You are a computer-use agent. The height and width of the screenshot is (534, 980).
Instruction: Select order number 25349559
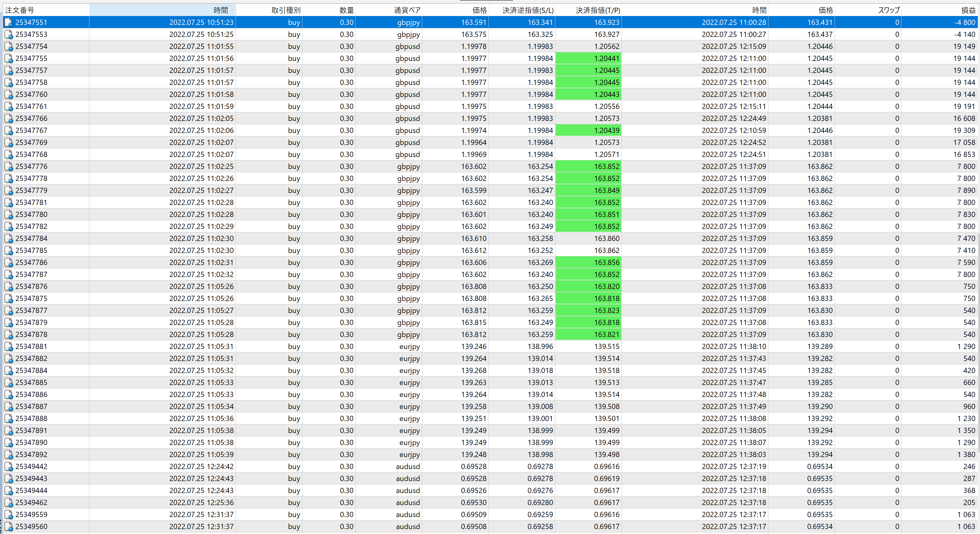tap(32, 515)
